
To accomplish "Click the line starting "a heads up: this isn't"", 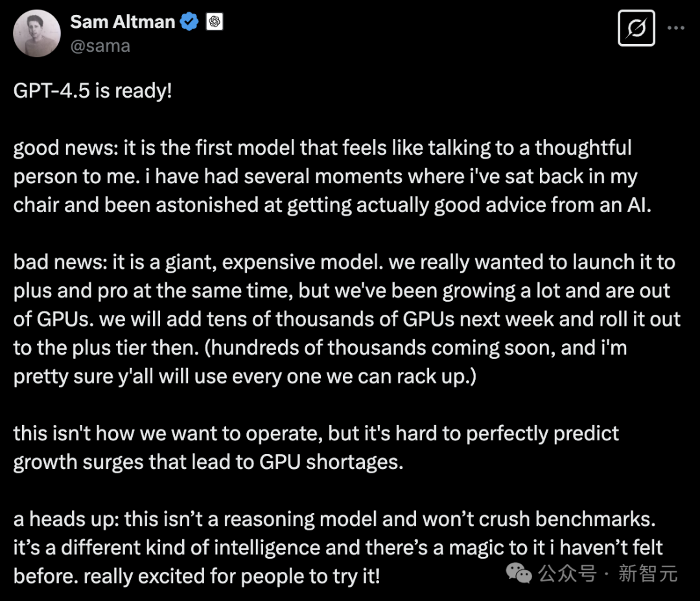I will pos(334,519).
